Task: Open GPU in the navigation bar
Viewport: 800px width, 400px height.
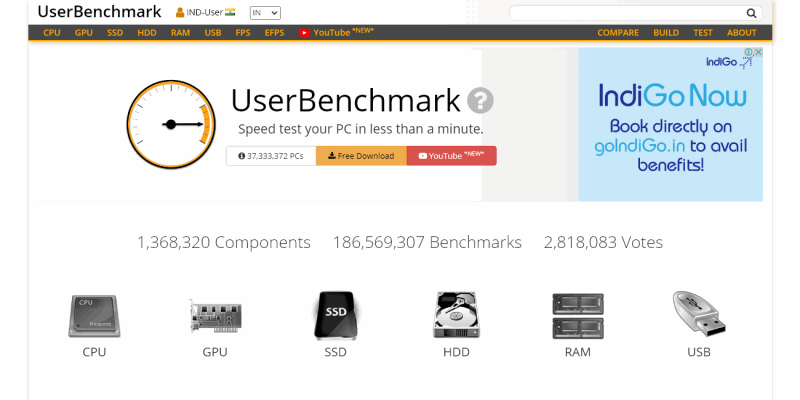Action: coord(84,33)
